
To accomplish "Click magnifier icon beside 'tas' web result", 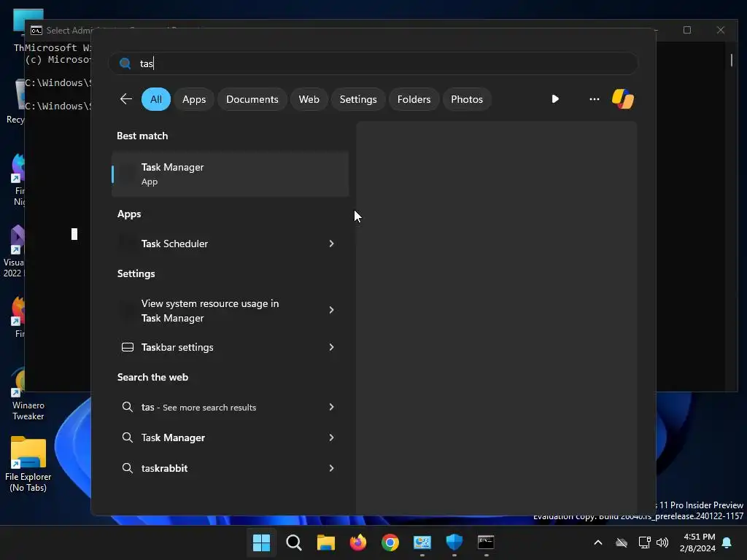I will 127,407.
